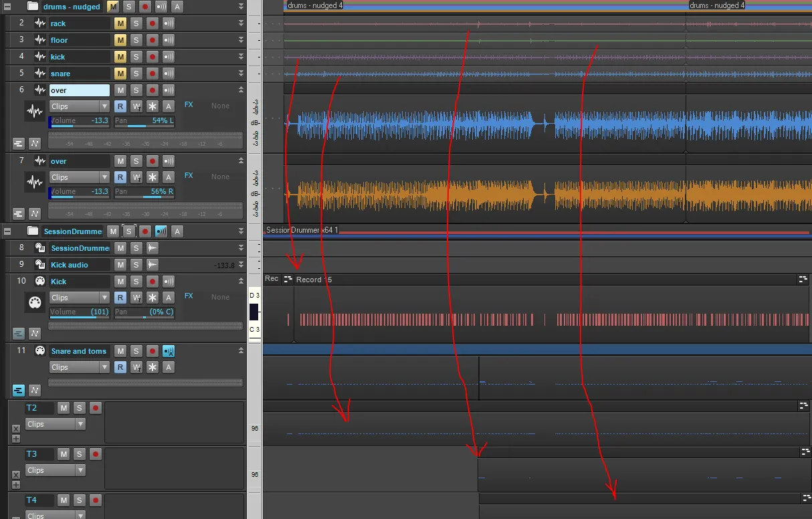The image size is (812, 519).
Task: Select the highlighted 'over' track name field
Action: [79, 90]
